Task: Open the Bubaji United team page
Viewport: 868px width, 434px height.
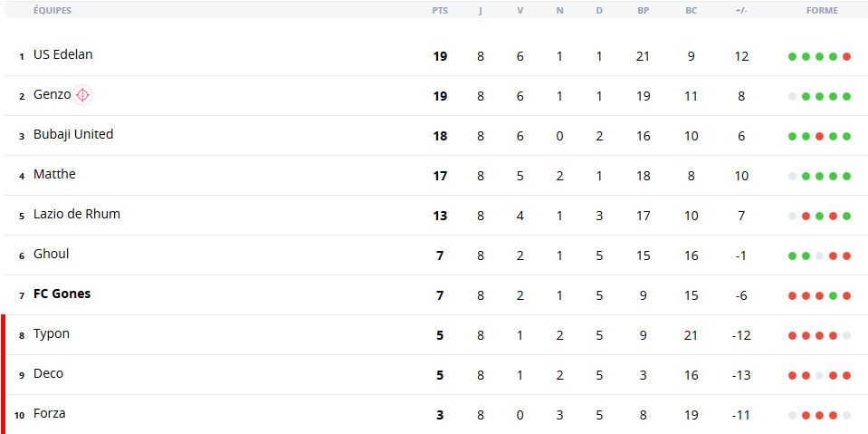Action: 73,134
